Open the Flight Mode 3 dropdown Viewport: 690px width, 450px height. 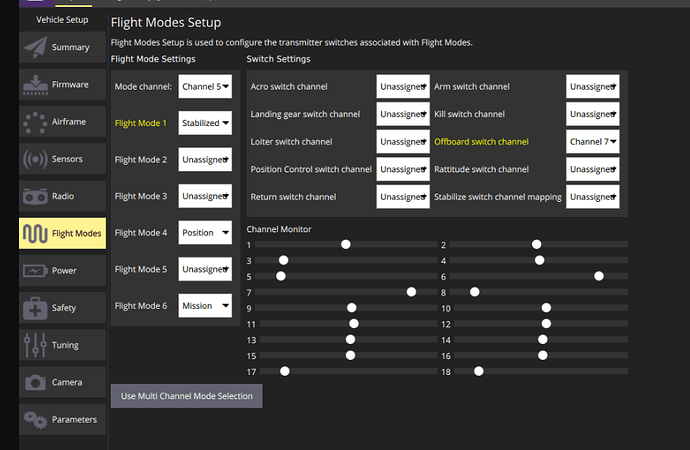(x=205, y=196)
